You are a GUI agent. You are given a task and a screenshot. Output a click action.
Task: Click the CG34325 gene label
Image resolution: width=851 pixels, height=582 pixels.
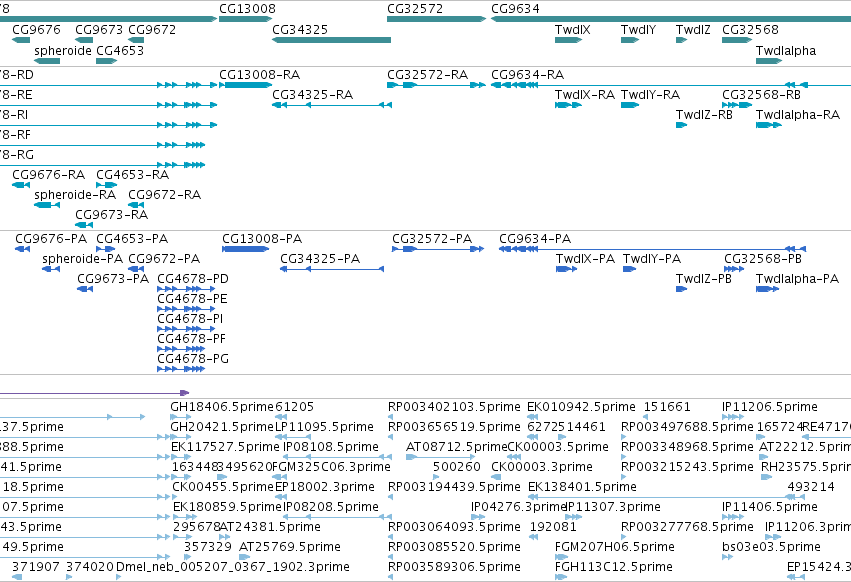tap(300, 29)
